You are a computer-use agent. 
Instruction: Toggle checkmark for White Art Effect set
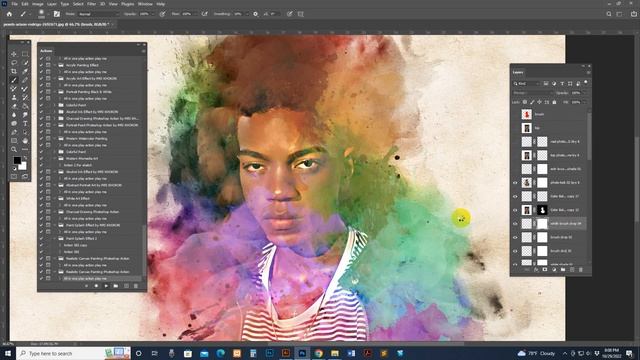pos(41,199)
